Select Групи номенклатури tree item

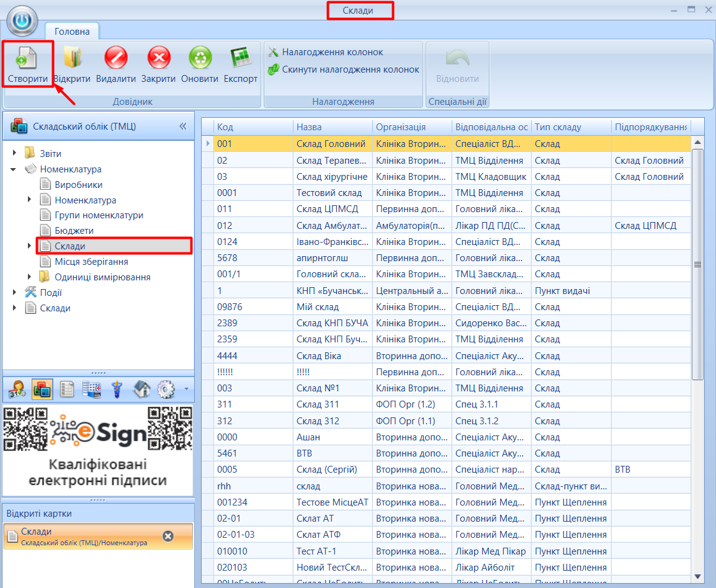(x=99, y=215)
